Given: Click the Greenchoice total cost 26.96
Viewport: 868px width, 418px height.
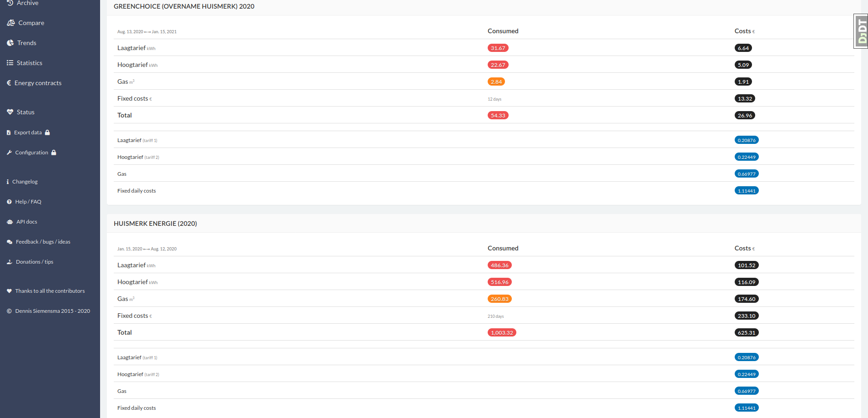Looking at the screenshot, I should coord(745,115).
